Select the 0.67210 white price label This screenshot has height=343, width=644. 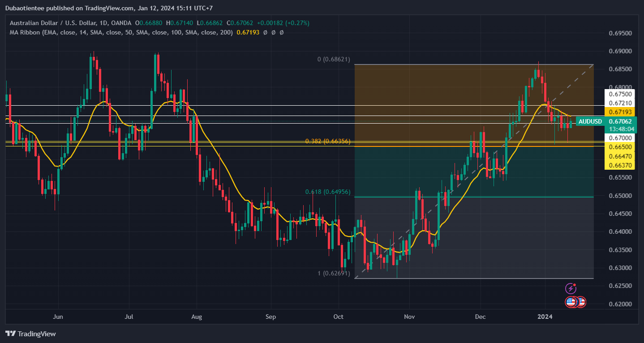620,103
